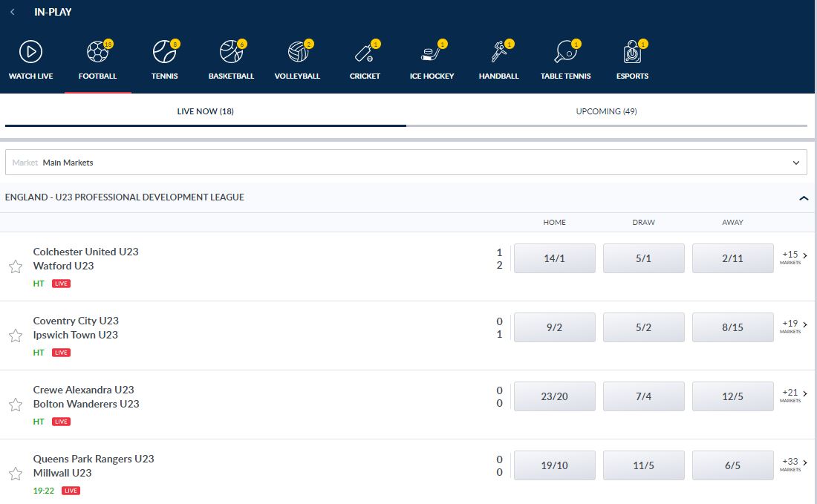Viewport: 817px width, 504px height.
Task: Pick Queens Park Rangers home odds 19/10
Action: (554, 465)
